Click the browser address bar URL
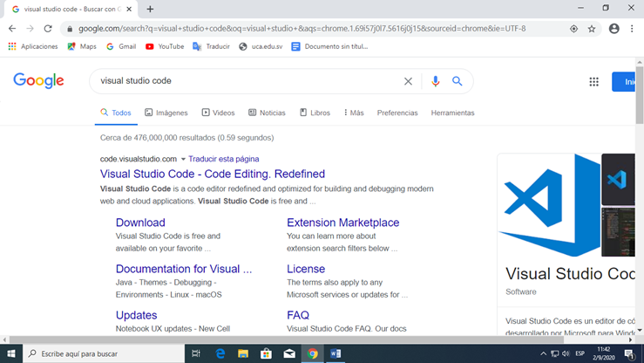 pyautogui.click(x=302, y=29)
